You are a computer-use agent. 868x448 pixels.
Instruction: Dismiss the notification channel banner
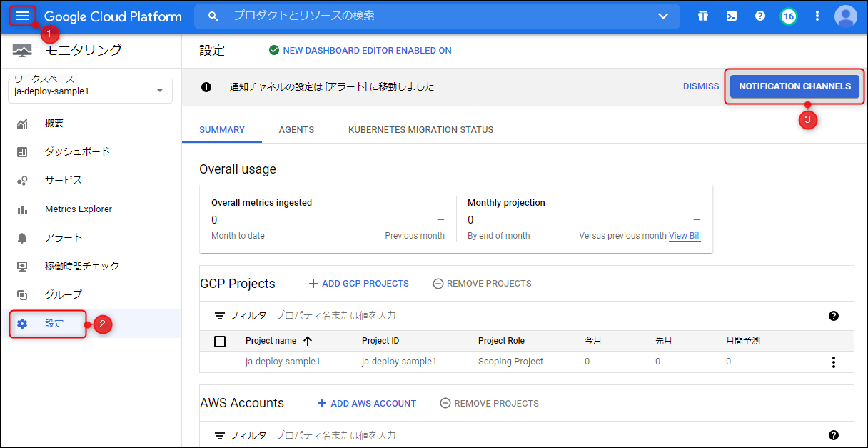click(701, 86)
